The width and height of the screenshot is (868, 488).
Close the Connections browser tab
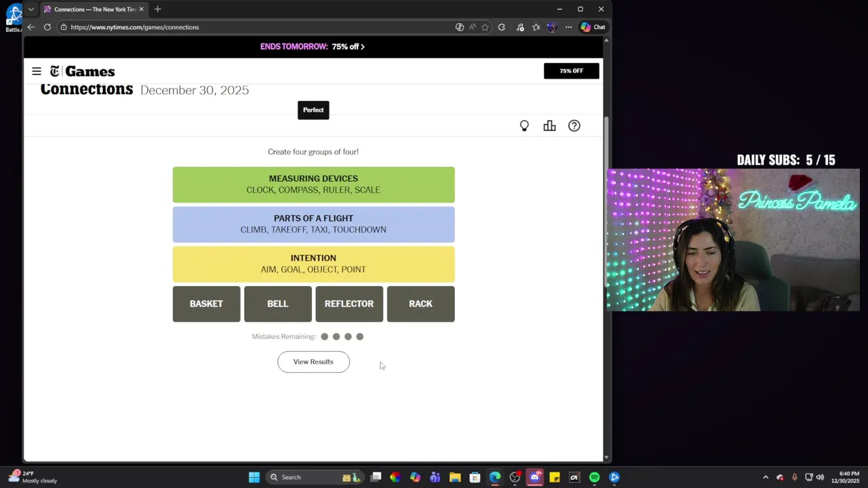click(141, 9)
